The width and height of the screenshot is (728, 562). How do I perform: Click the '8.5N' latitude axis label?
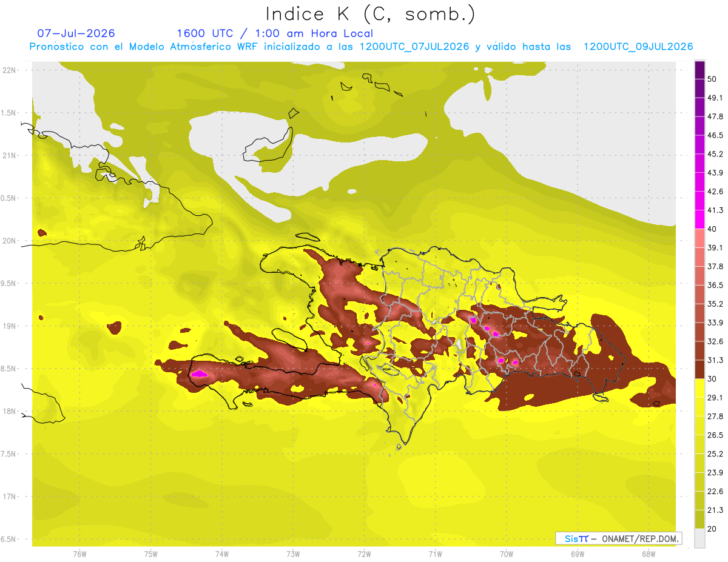point(8,369)
